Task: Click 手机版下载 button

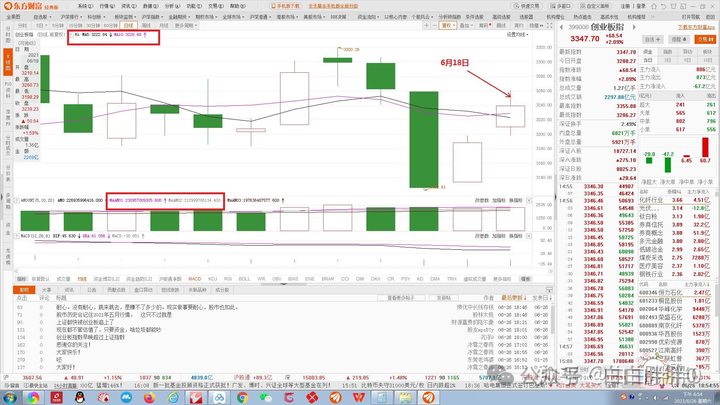Action: pyautogui.click(x=285, y=6)
